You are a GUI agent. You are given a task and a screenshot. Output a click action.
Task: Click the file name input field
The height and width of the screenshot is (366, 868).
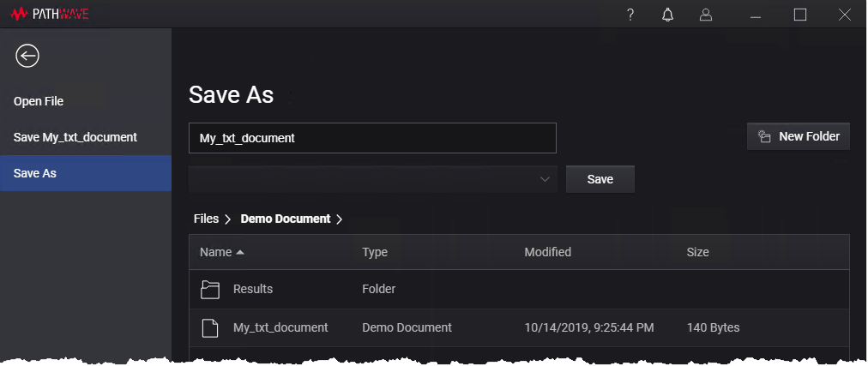click(372, 138)
